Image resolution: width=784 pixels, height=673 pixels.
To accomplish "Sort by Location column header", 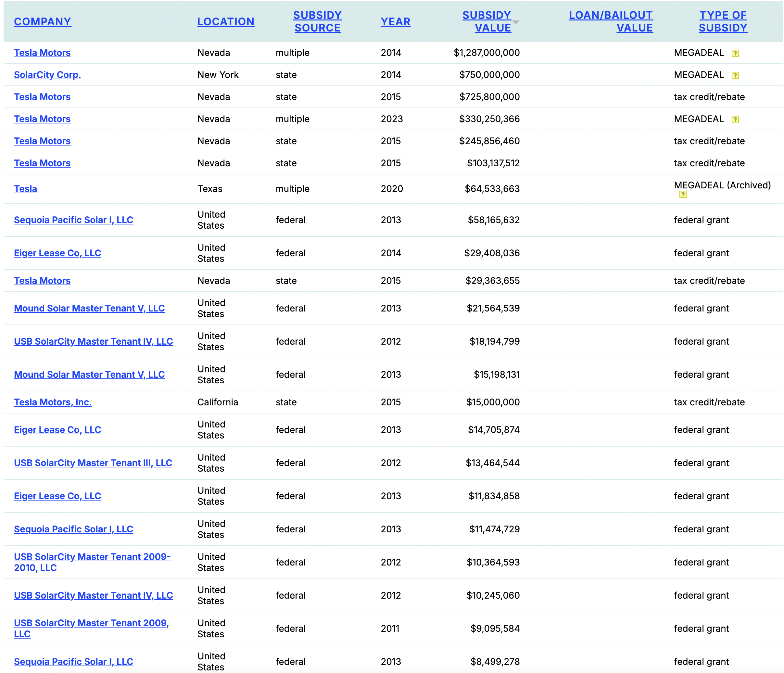I will pyautogui.click(x=225, y=21).
